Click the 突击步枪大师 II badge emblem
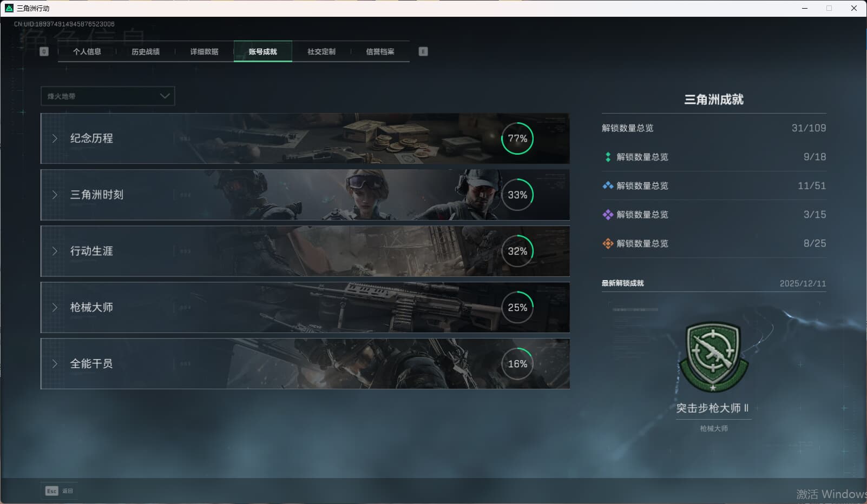The image size is (867, 504). 713,357
